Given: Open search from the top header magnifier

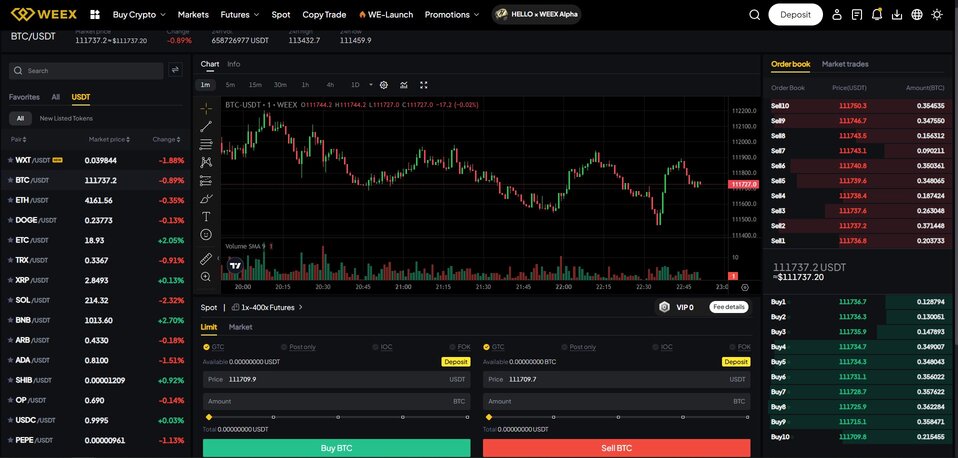Looking at the screenshot, I should (x=754, y=15).
